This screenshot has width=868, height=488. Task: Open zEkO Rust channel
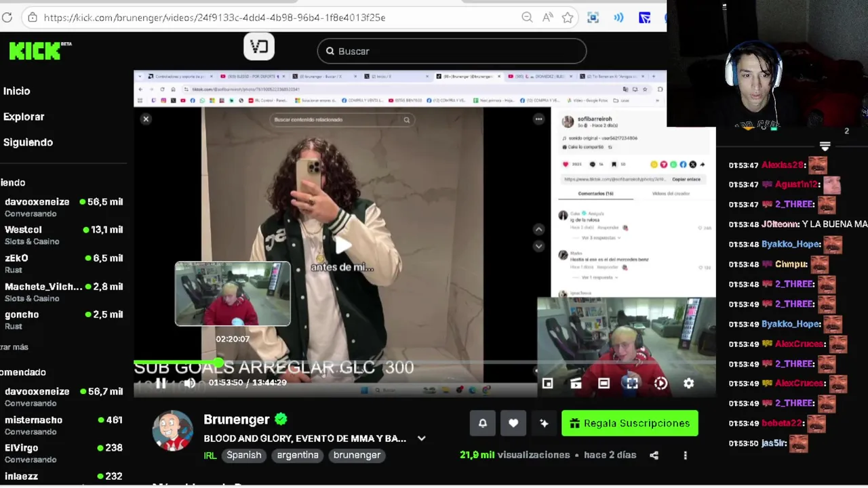[x=63, y=264]
